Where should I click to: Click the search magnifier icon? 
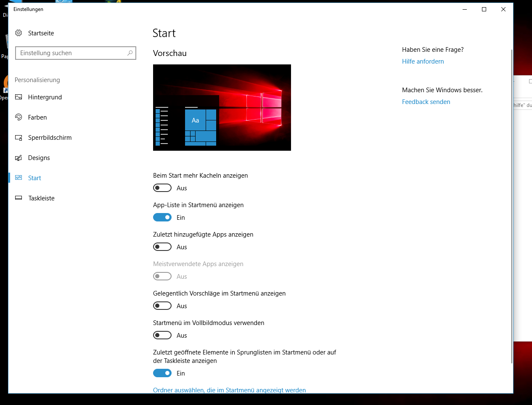pyautogui.click(x=130, y=53)
